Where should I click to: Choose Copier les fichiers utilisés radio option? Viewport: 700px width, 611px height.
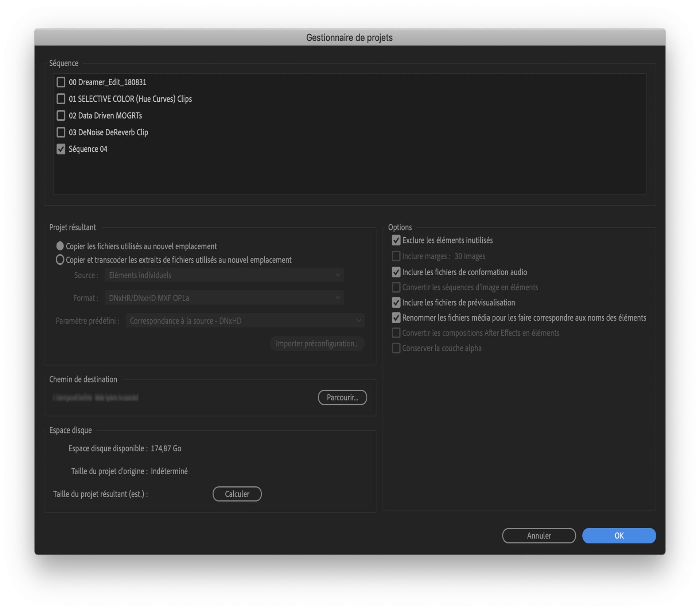tap(60, 246)
